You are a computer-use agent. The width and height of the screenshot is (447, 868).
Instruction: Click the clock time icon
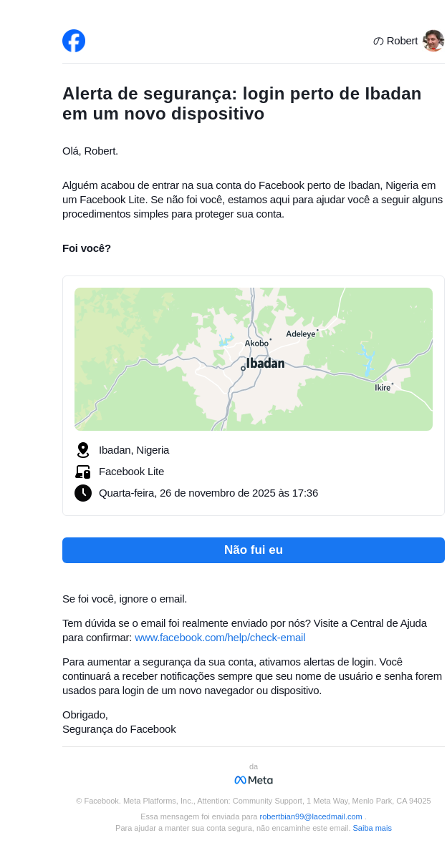[x=83, y=493]
